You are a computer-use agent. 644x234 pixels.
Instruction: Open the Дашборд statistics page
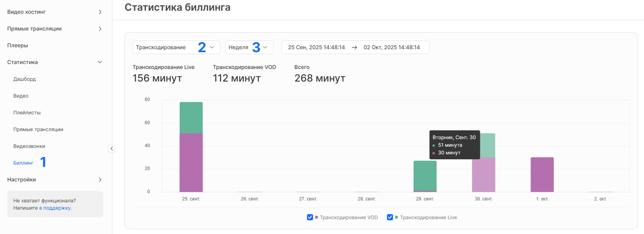(24, 79)
